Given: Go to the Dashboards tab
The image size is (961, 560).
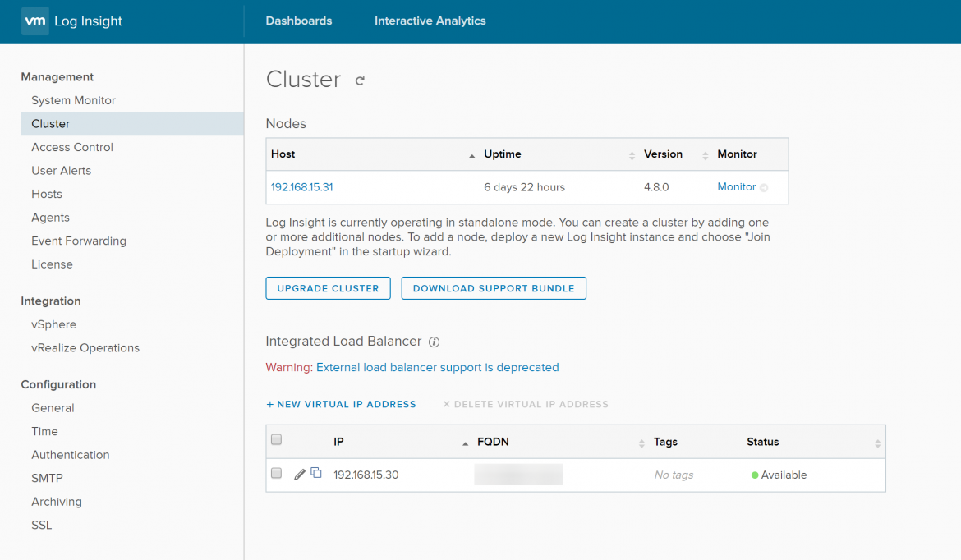Looking at the screenshot, I should coord(298,21).
